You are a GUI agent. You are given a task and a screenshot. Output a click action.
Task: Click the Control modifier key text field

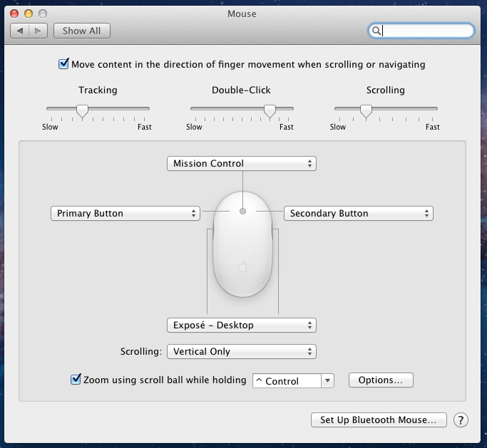(x=287, y=380)
